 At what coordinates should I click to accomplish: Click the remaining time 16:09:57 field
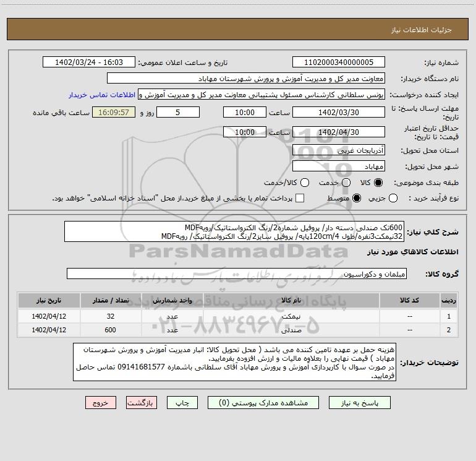coord(114,112)
